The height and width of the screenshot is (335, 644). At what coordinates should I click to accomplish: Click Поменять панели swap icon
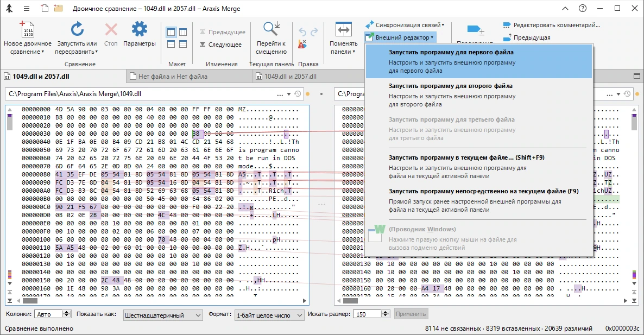pos(343,29)
